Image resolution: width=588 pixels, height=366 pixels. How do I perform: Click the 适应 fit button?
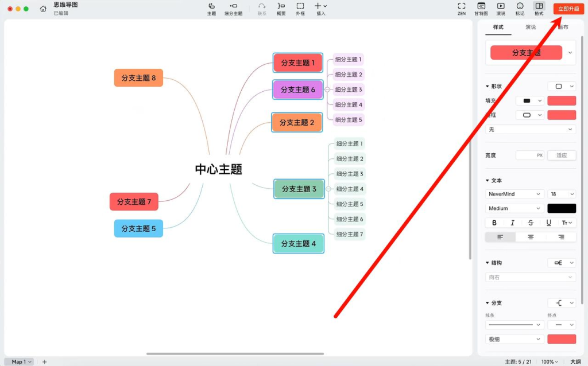(x=562, y=155)
